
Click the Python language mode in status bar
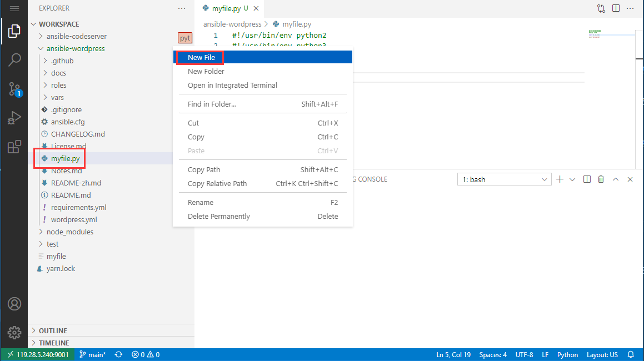[x=567, y=355]
